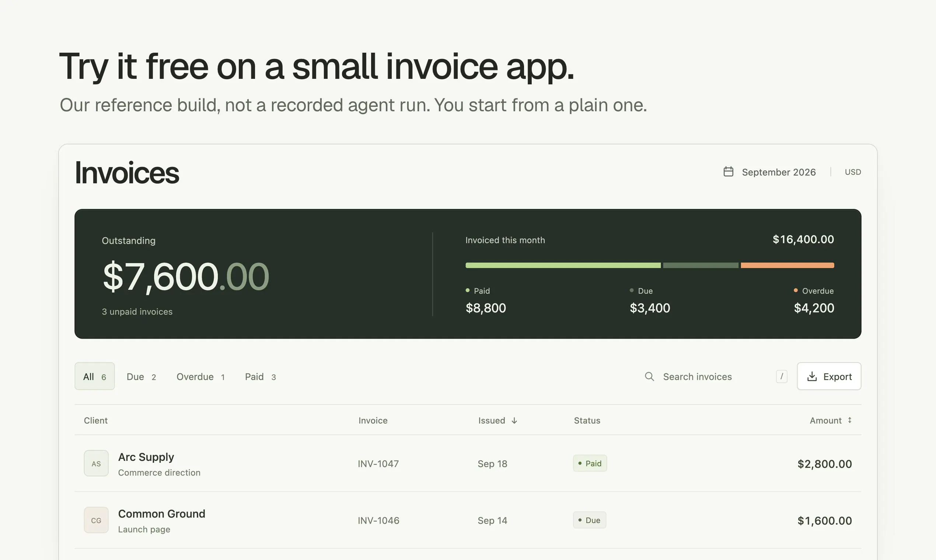
Task: Click the CG avatar for Common Ground
Action: click(x=96, y=520)
